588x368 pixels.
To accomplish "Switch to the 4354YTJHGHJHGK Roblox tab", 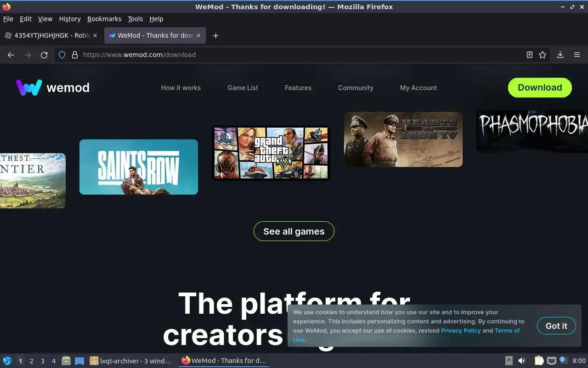I will pyautogui.click(x=51, y=35).
